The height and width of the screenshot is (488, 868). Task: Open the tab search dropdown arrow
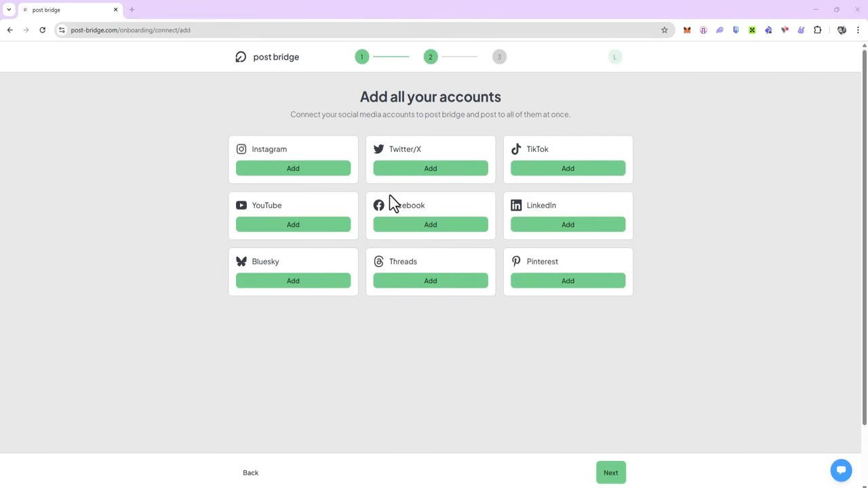coord(9,9)
